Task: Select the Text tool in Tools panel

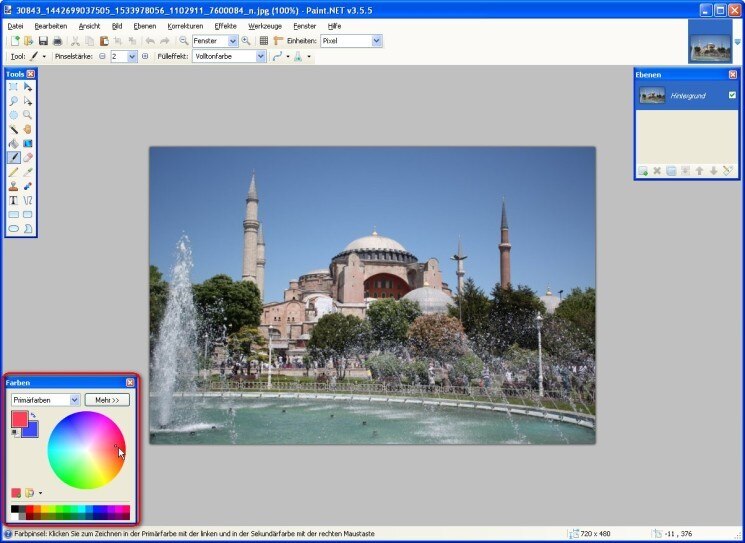Action: (x=13, y=200)
